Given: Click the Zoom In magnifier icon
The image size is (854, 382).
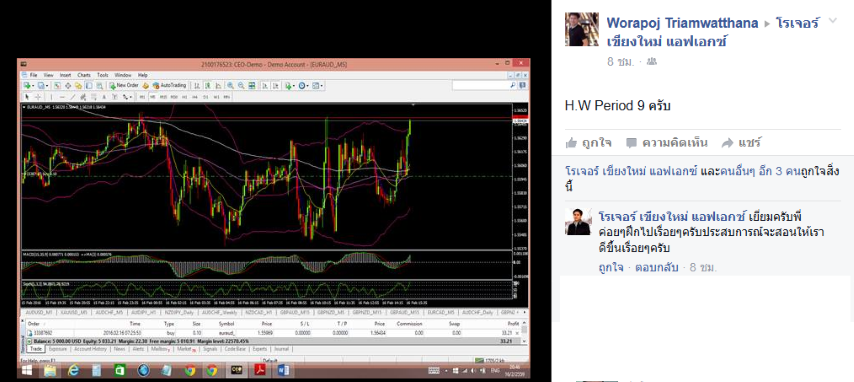Looking at the screenshot, I should [230, 86].
